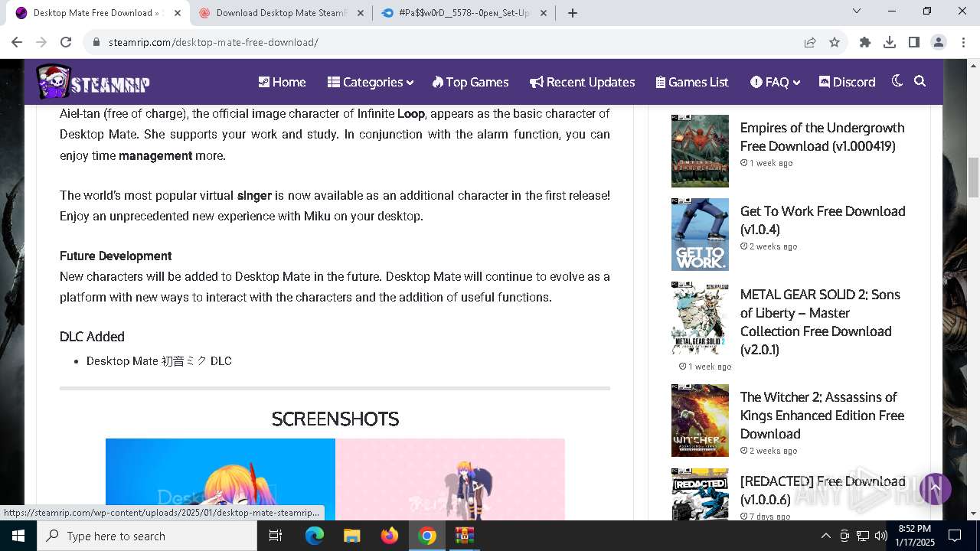Image resolution: width=980 pixels, height=551 pixels.
Task: Bookmark this page with the star icon
Action: click(x=835, y=42)
